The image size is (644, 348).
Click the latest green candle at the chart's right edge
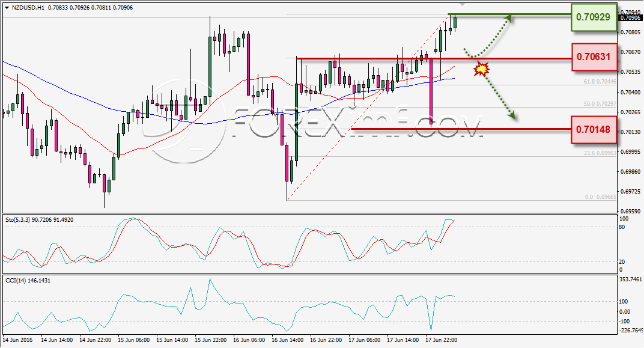tap(455, 23)
